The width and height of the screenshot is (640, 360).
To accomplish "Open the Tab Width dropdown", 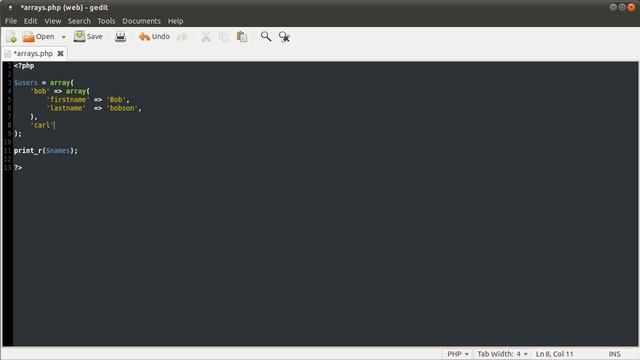I will (502, 354).
